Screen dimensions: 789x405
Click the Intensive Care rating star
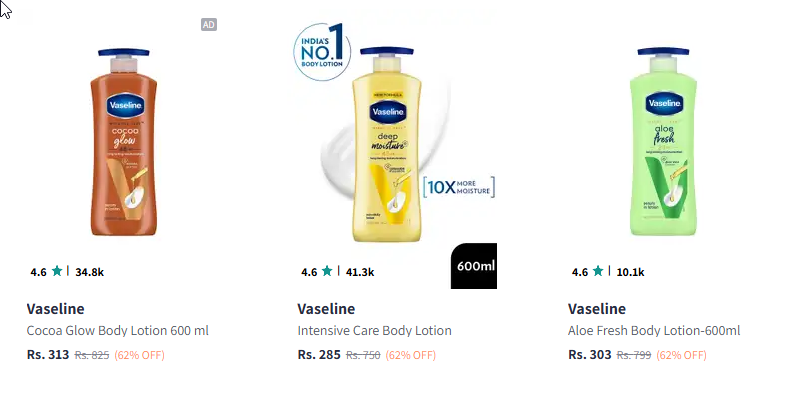pos(328,271)
